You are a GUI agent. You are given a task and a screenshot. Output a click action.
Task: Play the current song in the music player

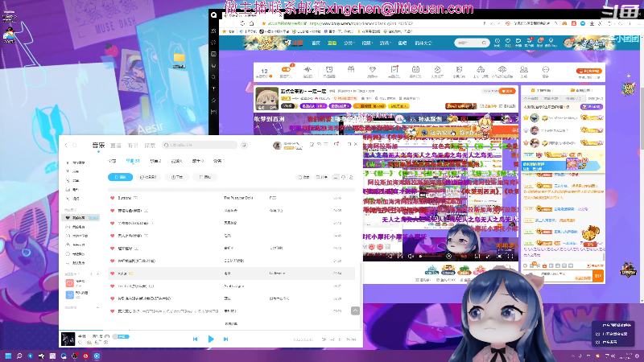(211, 339)
